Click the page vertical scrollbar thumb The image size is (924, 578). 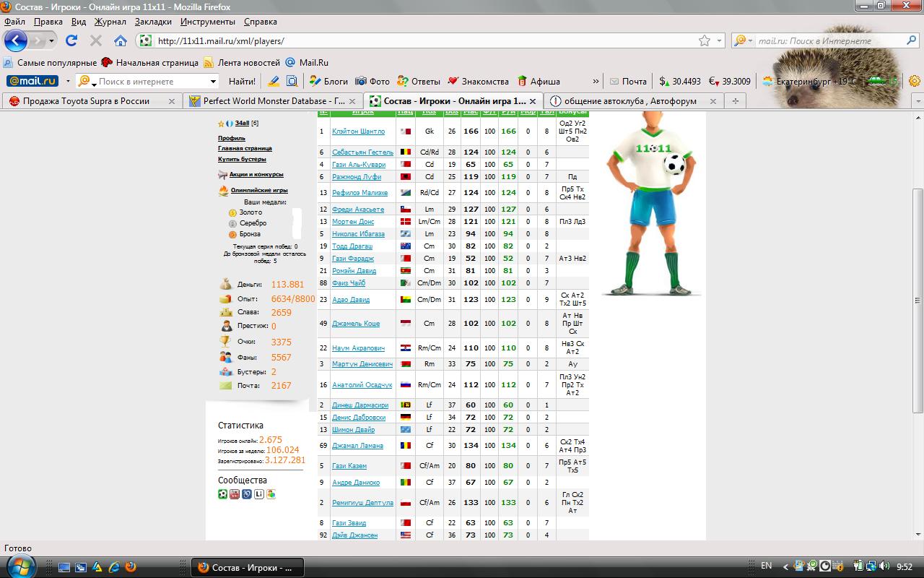click(x=918, y=300)
